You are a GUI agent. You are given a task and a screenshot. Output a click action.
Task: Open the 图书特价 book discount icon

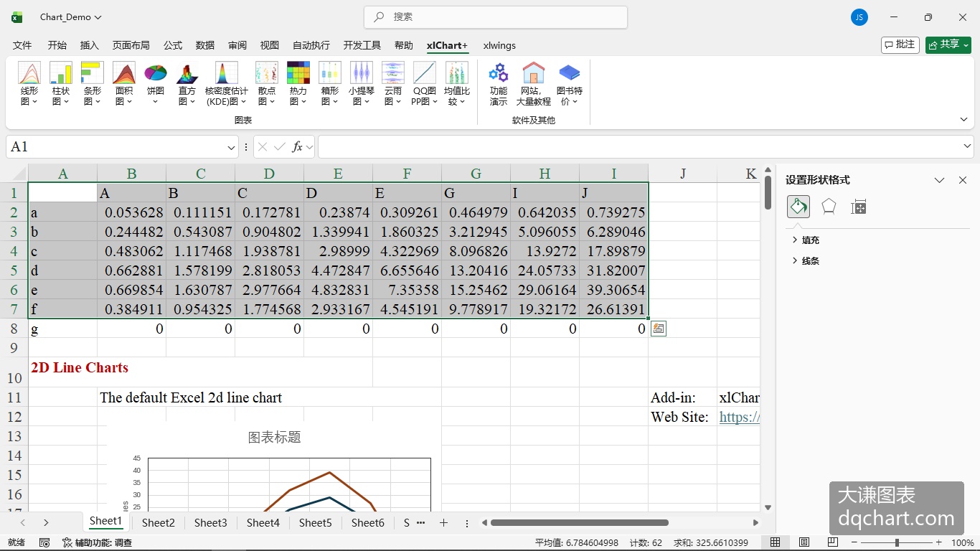(x=570, y=84)
